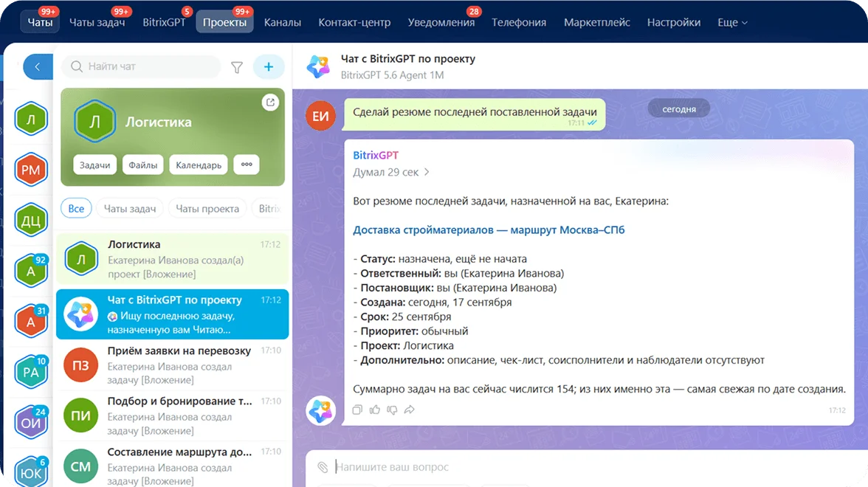Screen dimensions: 868x487
Task: Select the red РМ project icon in the sidebar
Action: pos(31,170)
